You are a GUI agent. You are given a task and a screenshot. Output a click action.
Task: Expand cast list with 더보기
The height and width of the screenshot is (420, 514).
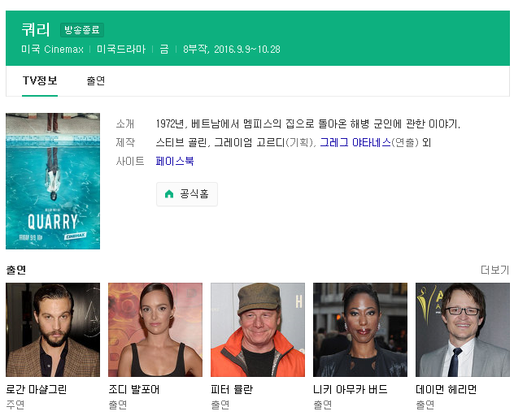click(494, 270)
